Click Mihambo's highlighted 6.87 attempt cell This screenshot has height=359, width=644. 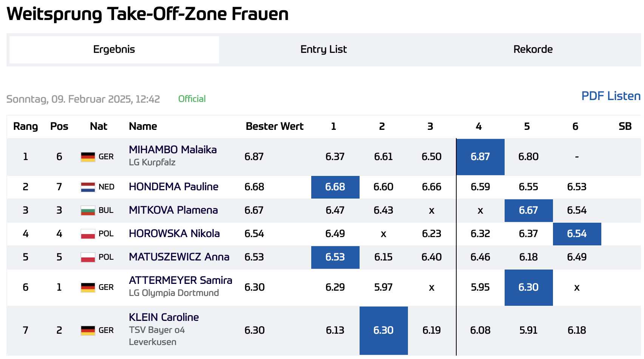coord(480,157)
